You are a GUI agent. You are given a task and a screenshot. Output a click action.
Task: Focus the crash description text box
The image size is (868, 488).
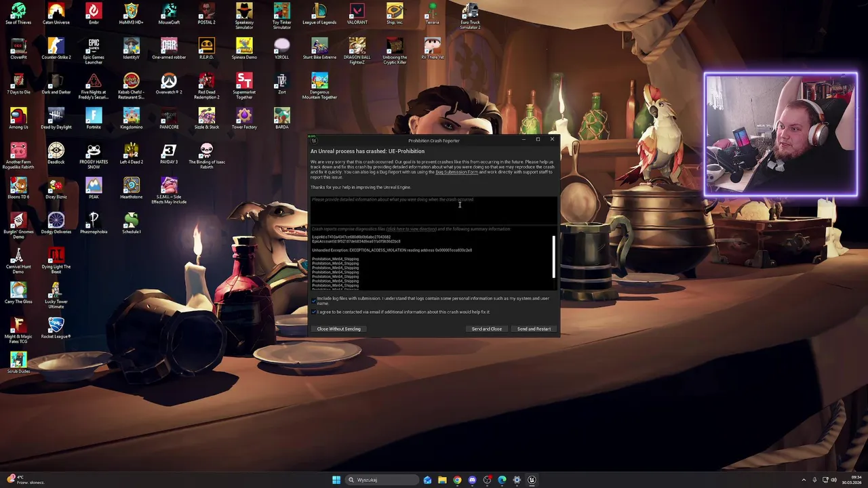click(x=433, y=209)
